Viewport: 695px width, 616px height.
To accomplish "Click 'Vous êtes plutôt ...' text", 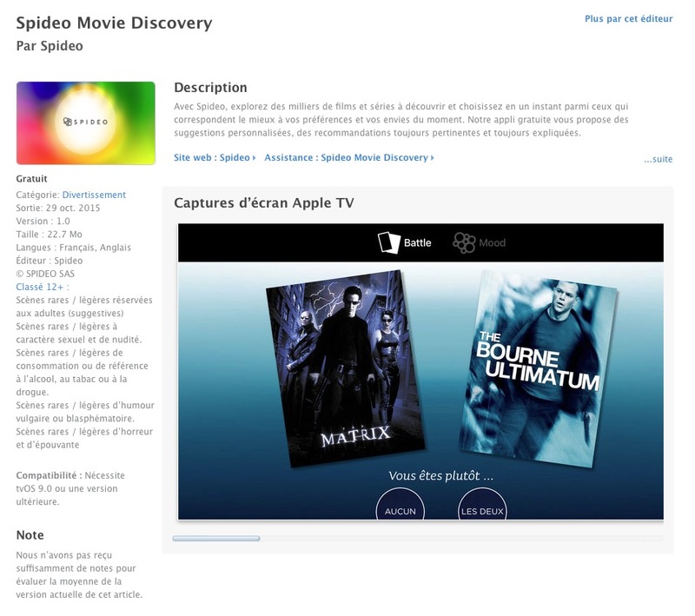I will 441,476.
